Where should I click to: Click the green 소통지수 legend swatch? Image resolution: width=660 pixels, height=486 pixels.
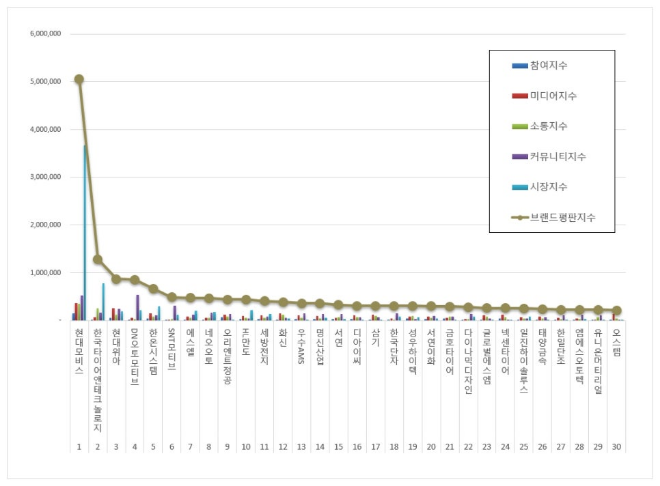pyautogui.click(x=520, y=126)
